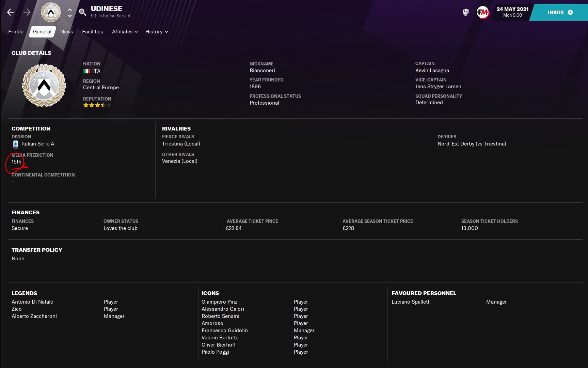Screen dimensions: 588x368
Task: Click the large Udinese club crest
Action: click(44, 85)
